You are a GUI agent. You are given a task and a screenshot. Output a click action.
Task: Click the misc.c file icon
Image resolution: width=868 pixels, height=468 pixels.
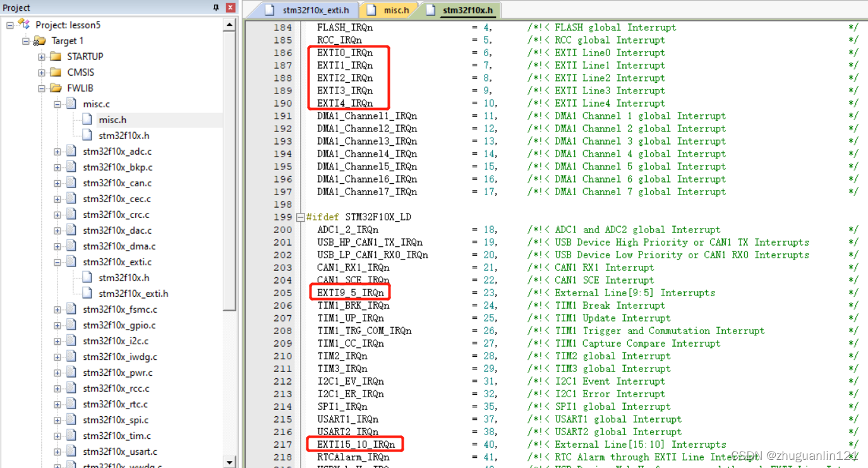(x=71, y=104)
